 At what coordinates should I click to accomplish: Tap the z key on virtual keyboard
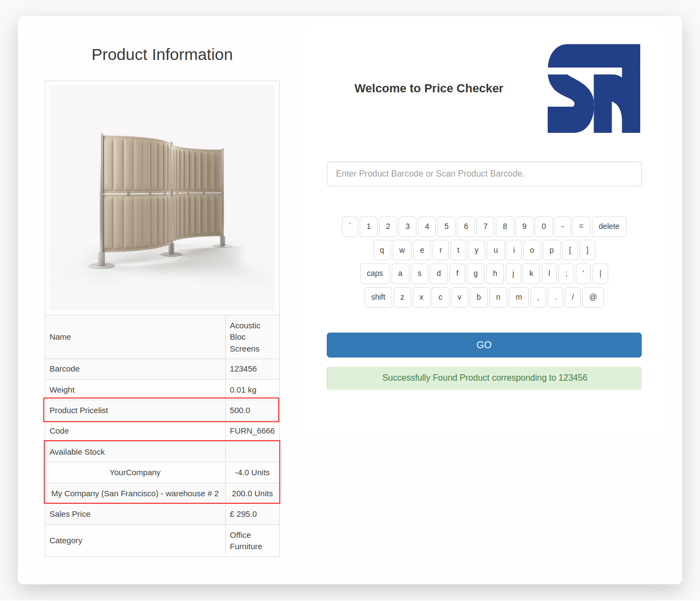pos(402,298)
